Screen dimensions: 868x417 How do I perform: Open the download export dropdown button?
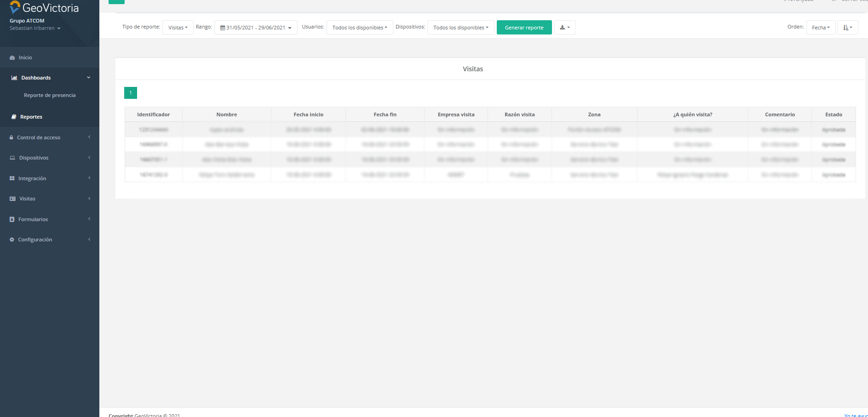point(564,28)
